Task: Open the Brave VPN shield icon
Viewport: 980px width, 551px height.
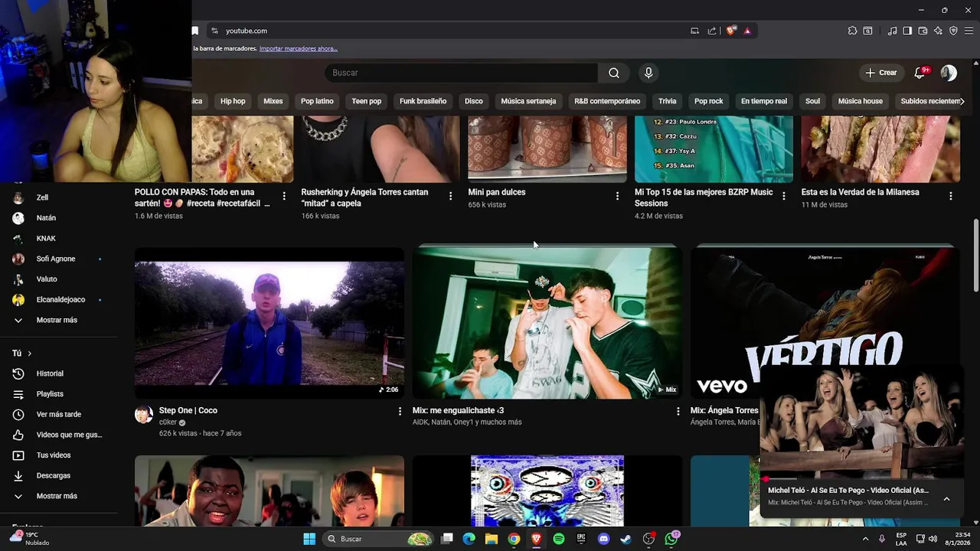Action: (953, 31)
